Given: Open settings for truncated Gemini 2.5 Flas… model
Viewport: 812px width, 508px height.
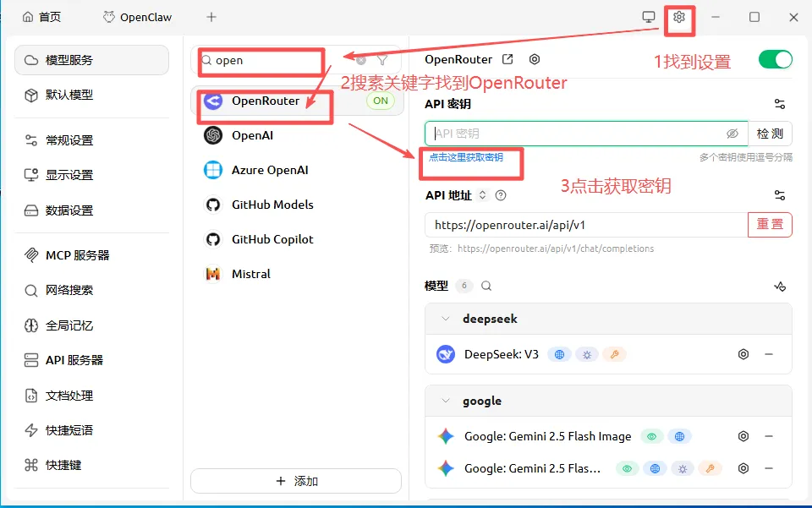Looking at the screenshot, I should [743, 468].
